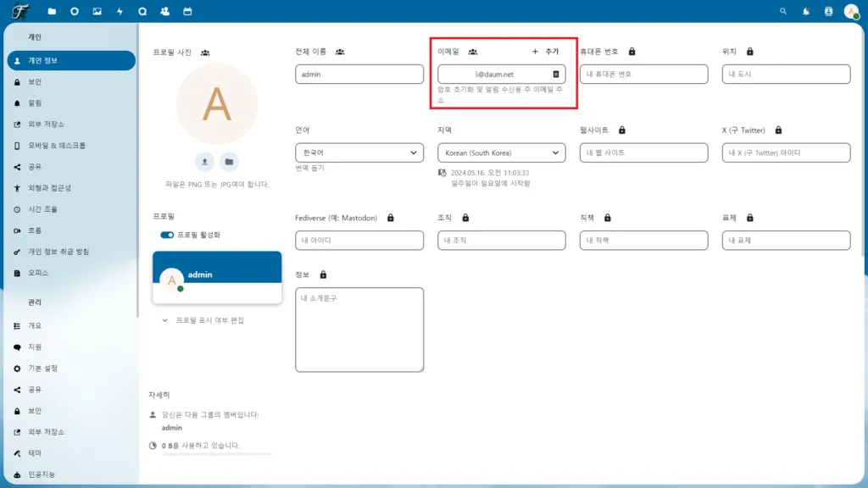868x488 pixels.
Task: Open the Files app icon
Action: 52,11
